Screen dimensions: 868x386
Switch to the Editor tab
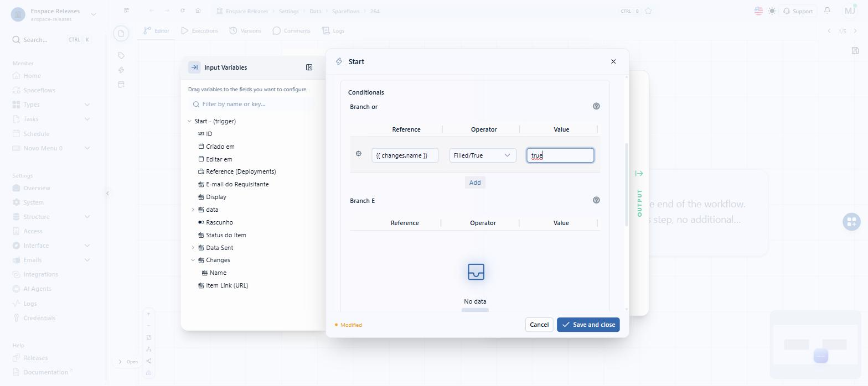[x=156, y=30]
